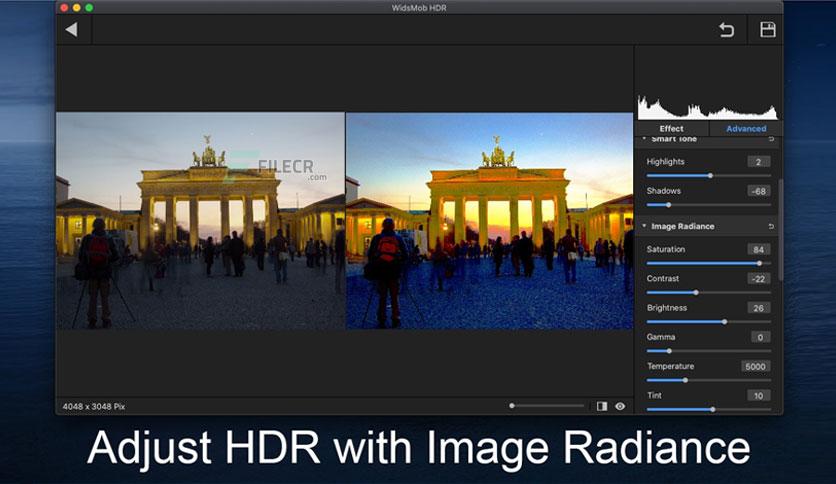Toggle the before/after split view icon
Screen dimensions: 836x484
click(x=602, y=406)
